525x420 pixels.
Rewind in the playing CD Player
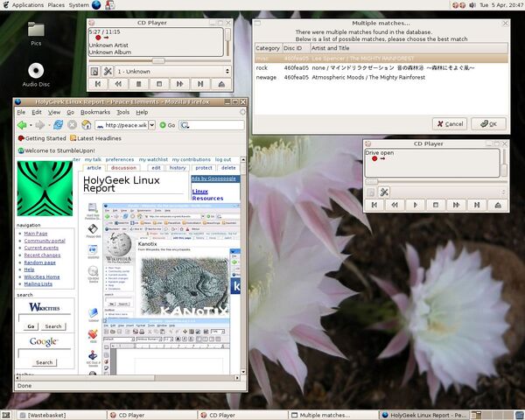tap(118, 84)
